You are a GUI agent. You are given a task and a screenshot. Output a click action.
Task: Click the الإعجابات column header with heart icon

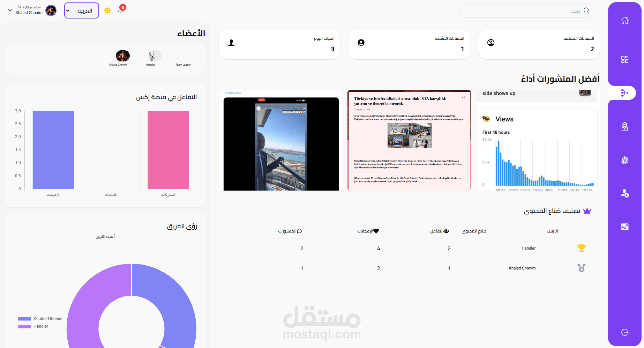coord(368,231)
